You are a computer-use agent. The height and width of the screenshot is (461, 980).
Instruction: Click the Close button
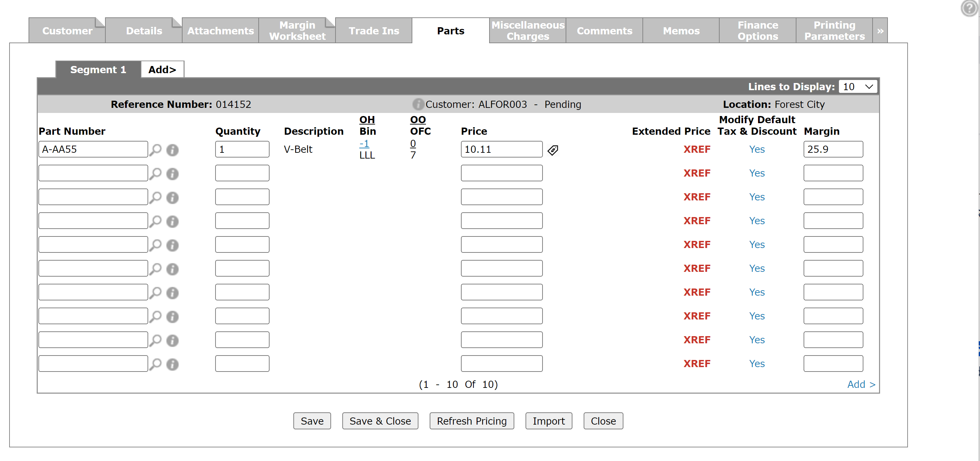(603, 421)
